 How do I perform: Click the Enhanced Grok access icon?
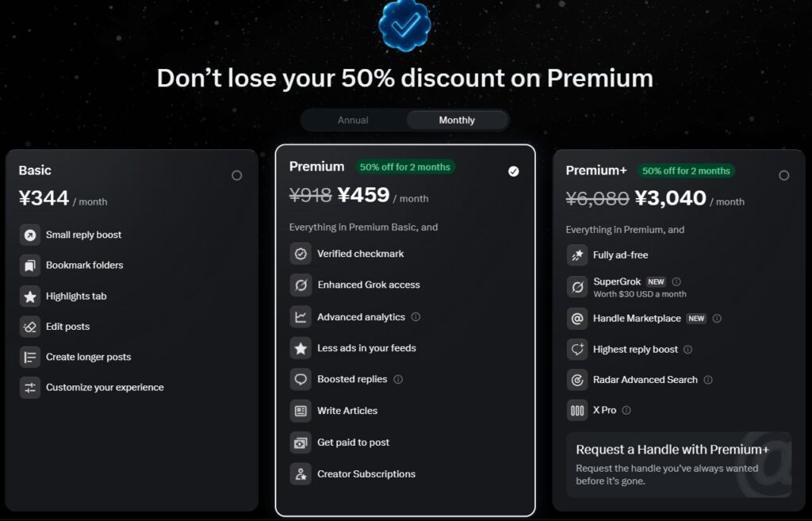pos(301,285)
